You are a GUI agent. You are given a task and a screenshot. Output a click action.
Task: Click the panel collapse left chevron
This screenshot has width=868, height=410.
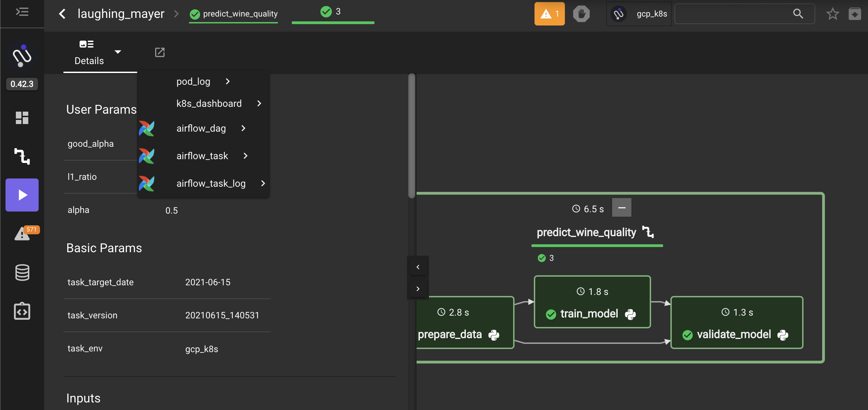[x=418, y=267]
